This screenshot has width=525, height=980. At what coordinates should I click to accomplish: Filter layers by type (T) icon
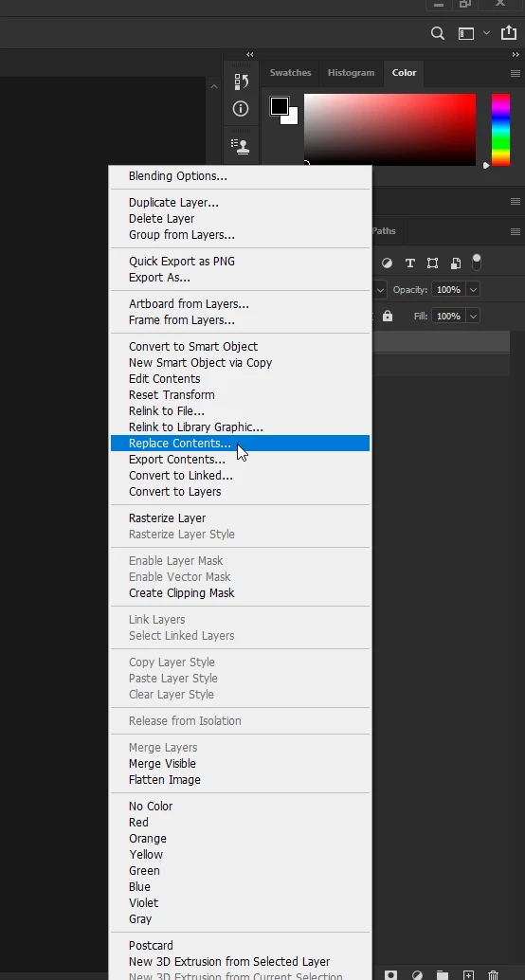coord(410,263)
